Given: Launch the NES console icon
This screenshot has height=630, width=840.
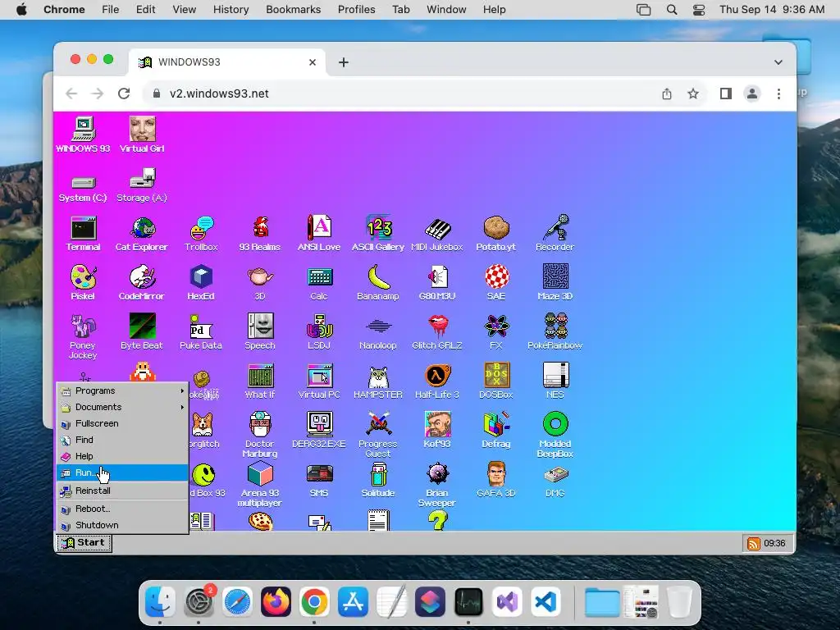Looking at the screenshot, I should tap(555, 381).
